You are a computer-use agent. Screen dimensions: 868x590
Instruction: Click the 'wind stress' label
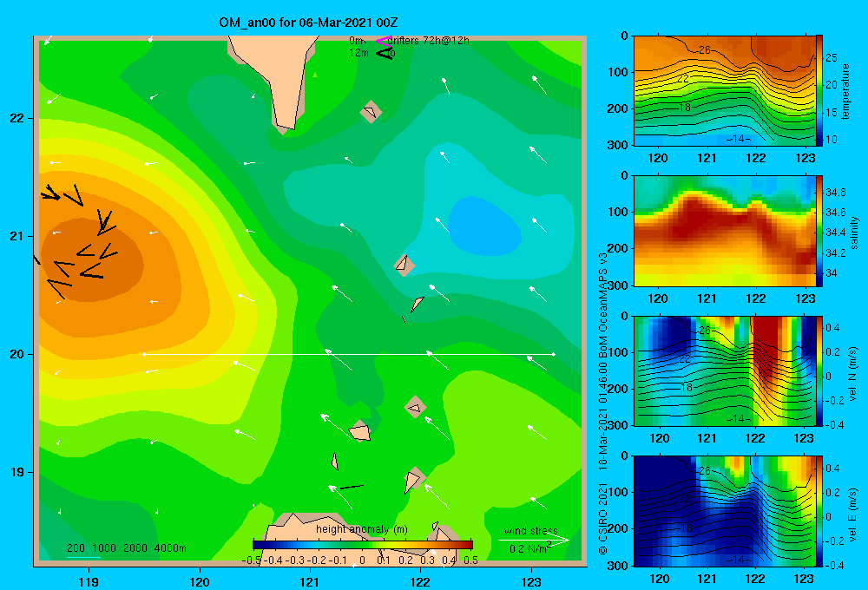pos(531,530)
